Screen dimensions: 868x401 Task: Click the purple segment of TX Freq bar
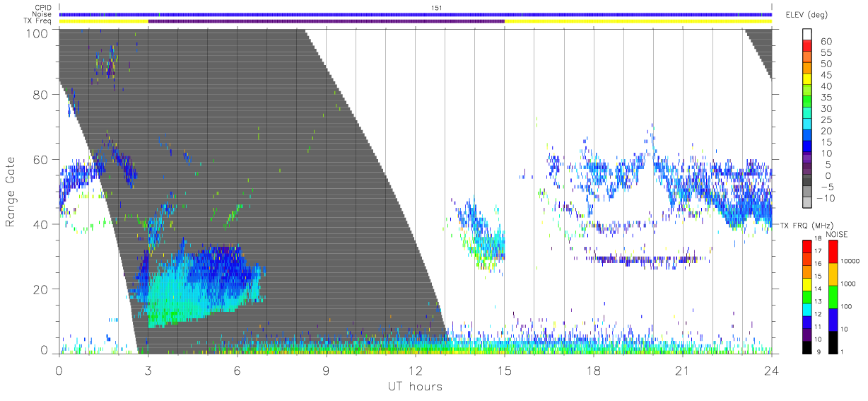[x=327, y=21]
